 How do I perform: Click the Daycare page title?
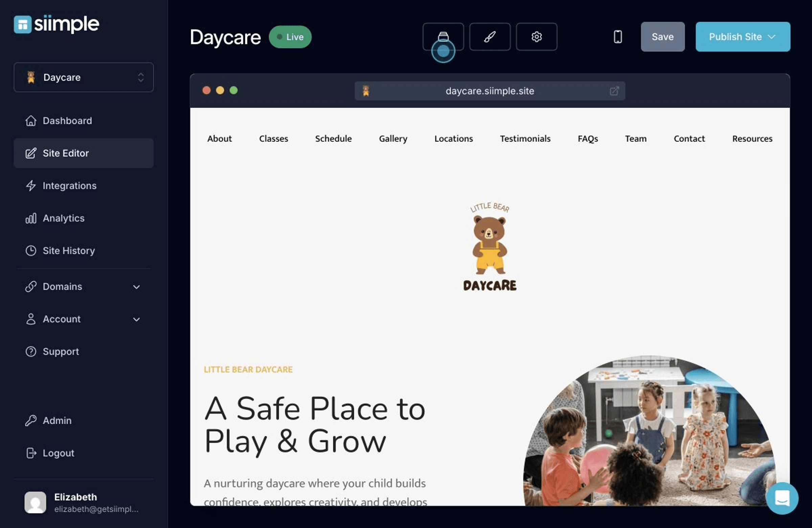pyautogui.click(x=225, y=37)
